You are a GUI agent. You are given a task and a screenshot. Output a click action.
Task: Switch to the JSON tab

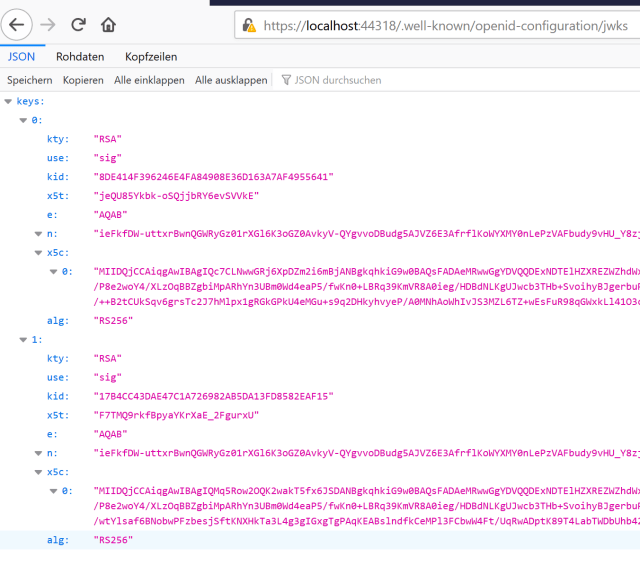tap(21, 57)
